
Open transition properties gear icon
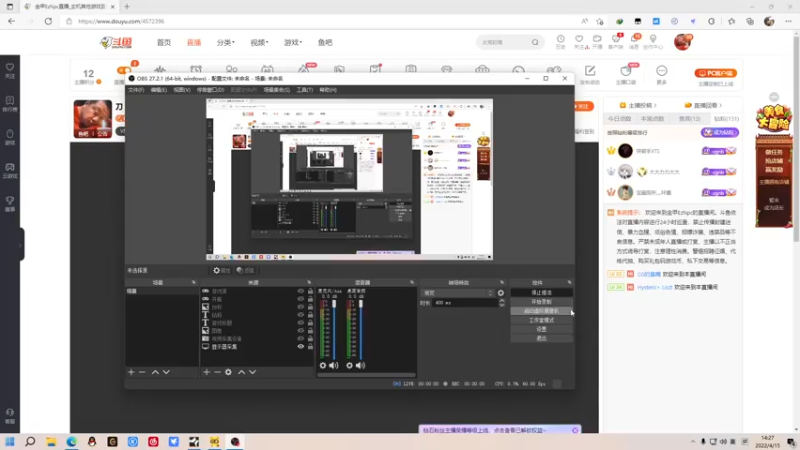501,293
